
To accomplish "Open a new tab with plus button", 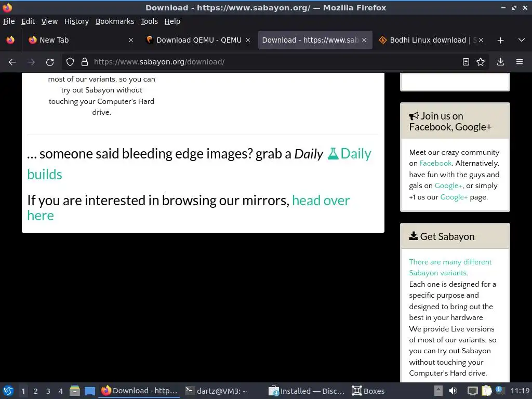I will (500, 41).
